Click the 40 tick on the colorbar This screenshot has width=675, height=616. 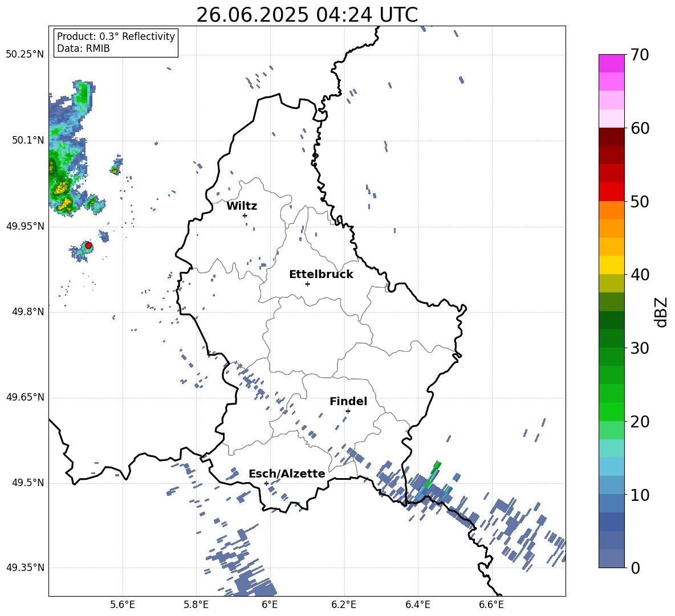640,275
